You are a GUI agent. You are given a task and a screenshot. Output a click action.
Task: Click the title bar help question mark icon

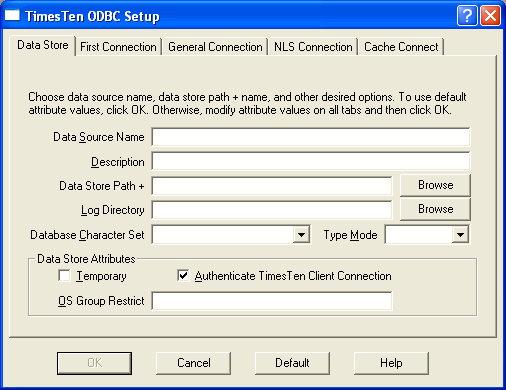click(467, 16)
